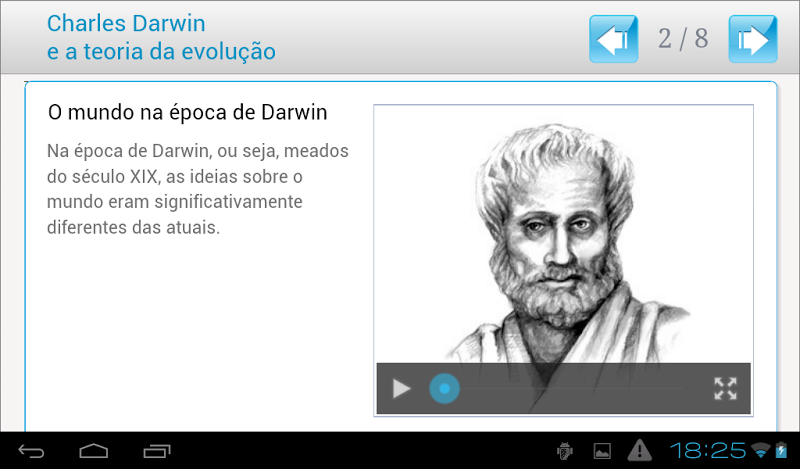Open the picture notification icon
Screen dimensions: 800x469
602,451
